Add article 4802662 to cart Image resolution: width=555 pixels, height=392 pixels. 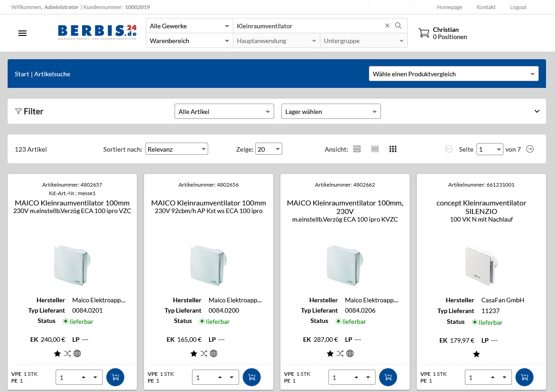(388, 377)
